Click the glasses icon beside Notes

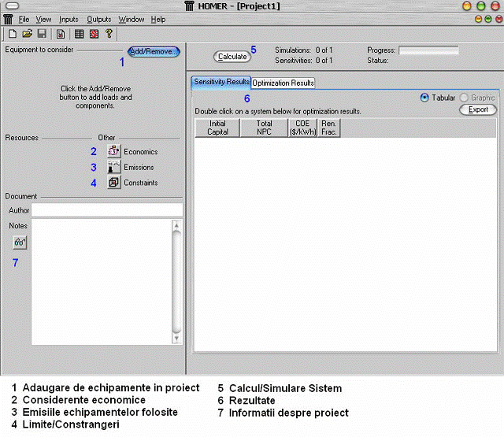pos(19,244)
